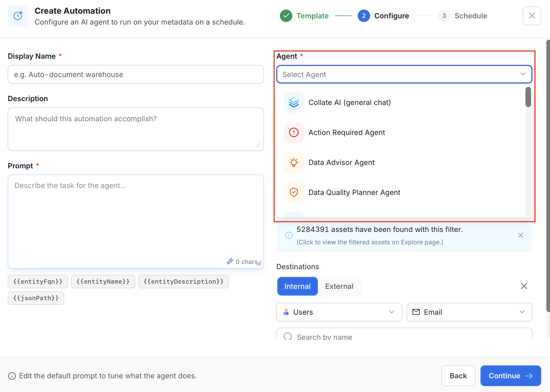The height and width of the screenshot is (392, 550).
Task: Click the Data Quality Planner shield icon
Action: [x=294, y=192]
